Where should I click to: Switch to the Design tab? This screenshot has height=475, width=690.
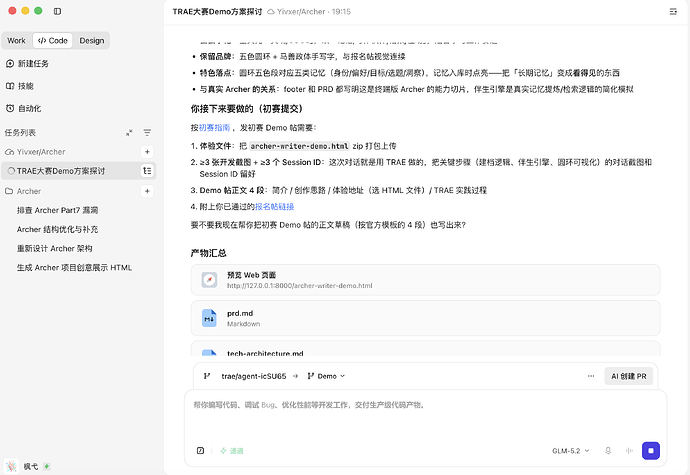(x=92, y=41)
